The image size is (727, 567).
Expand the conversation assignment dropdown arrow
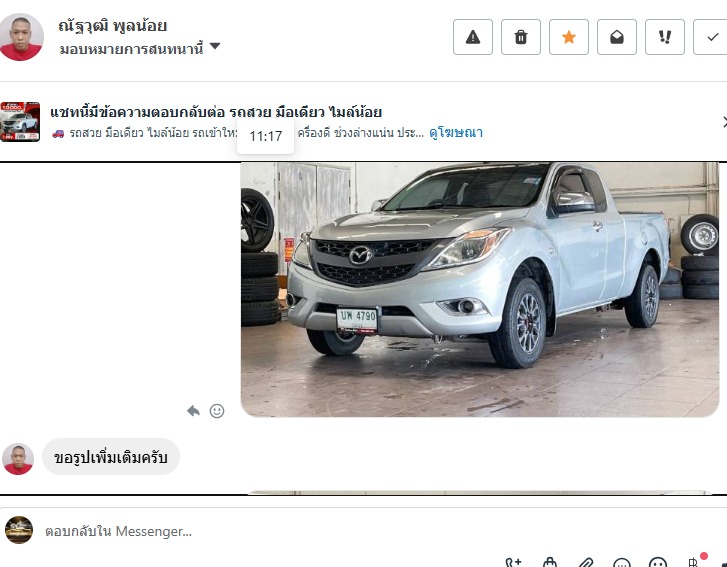point(215,46)
